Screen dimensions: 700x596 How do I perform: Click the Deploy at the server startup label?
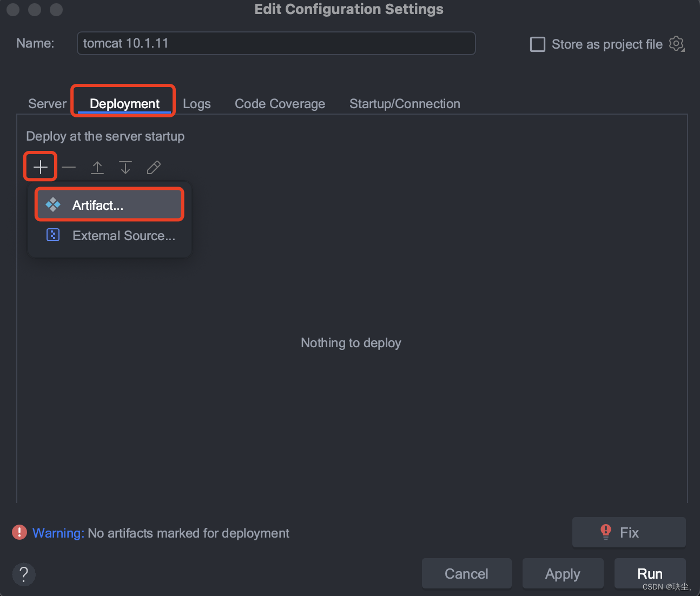click(105, 136)
